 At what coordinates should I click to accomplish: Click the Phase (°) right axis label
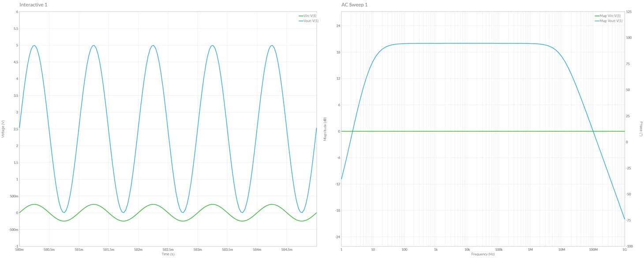point(641,129)
